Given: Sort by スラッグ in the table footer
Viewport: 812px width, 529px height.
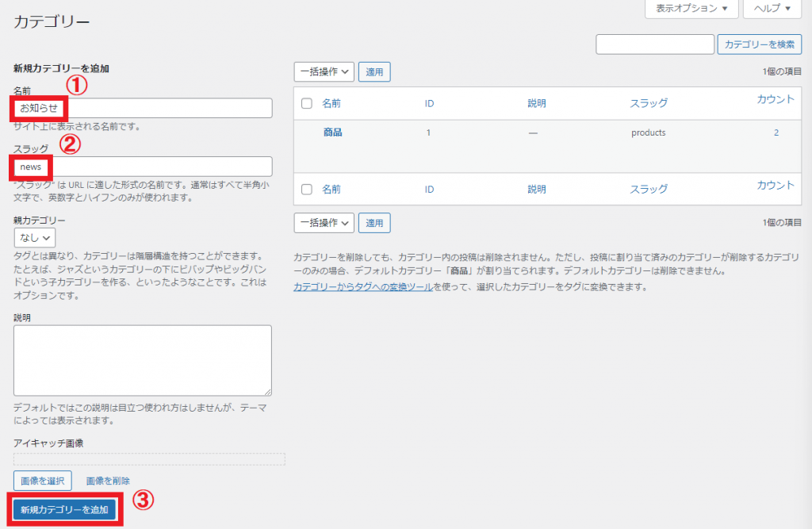Looking at the screenshot, I should 649,189.
